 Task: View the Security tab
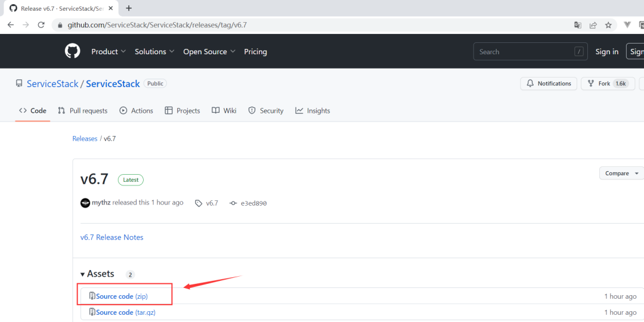[x=266, y=110]
